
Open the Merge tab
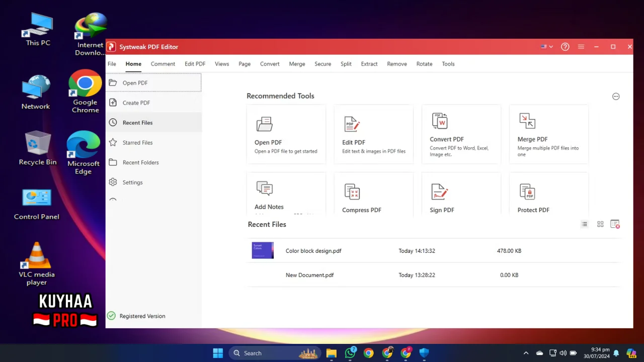click(297, 64)
